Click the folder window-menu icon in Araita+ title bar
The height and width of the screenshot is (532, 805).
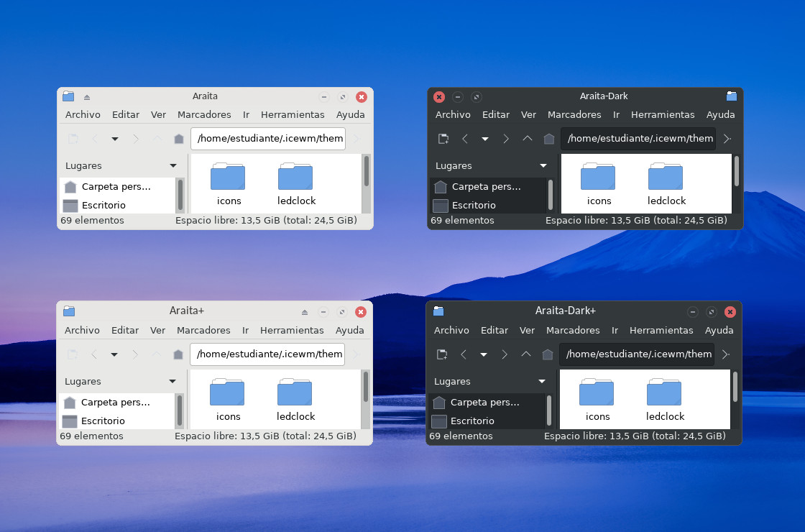click(69, 311)
